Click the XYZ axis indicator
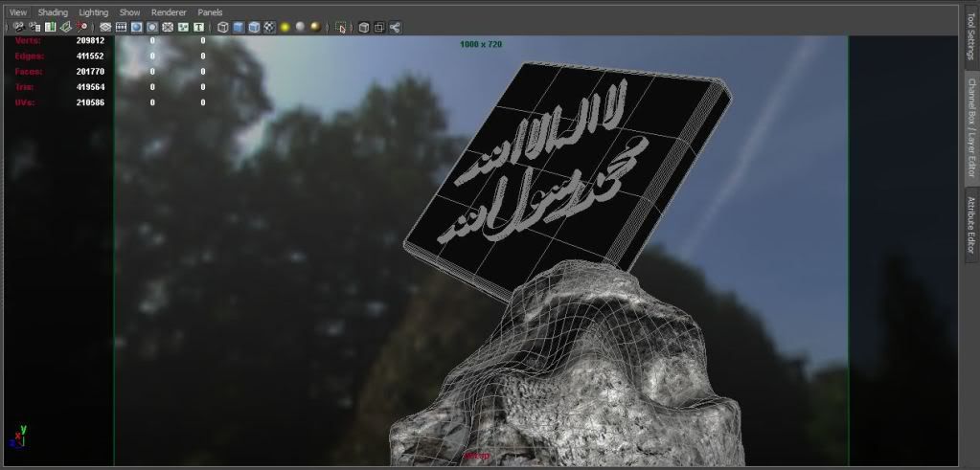Screen dimensions: 980x470 tap(17, 436)
